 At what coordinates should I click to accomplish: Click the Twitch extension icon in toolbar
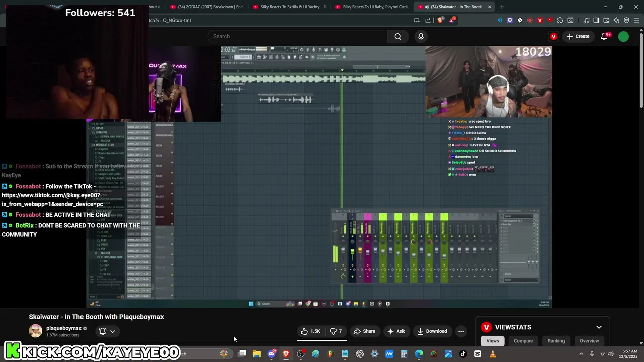click(510, 20)
